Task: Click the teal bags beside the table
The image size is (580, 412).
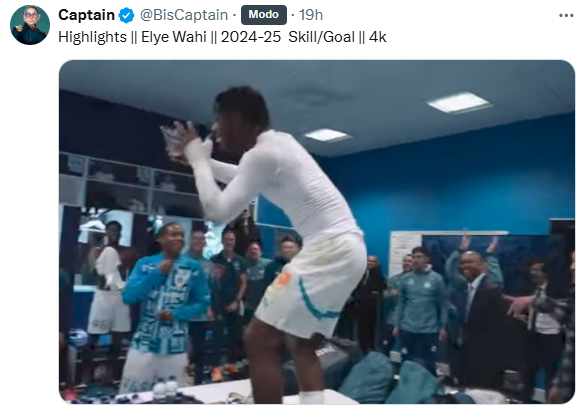Action: click(x=388, y=379)
